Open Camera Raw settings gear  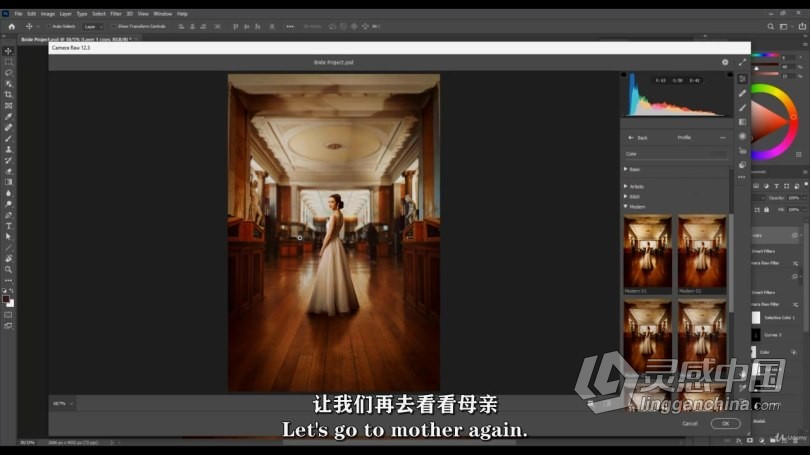click(x=725, y=62)
